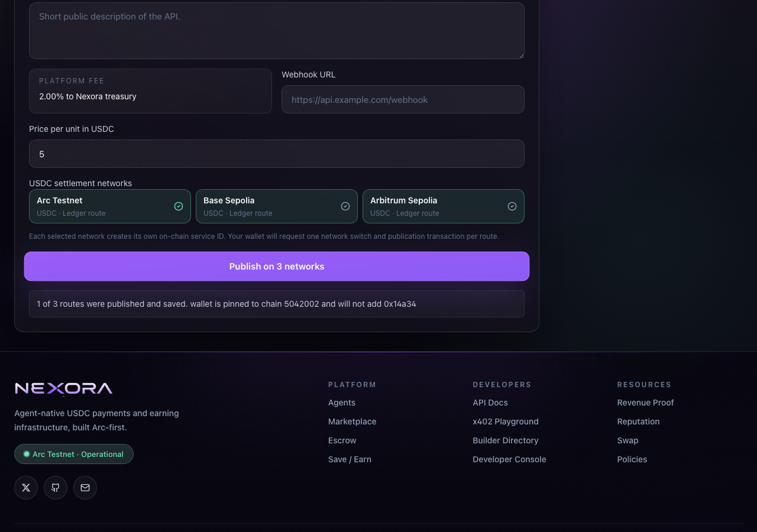Screen dimensions: 757x532
Task: Open the Builder Directory link
Action: point(506,440)
